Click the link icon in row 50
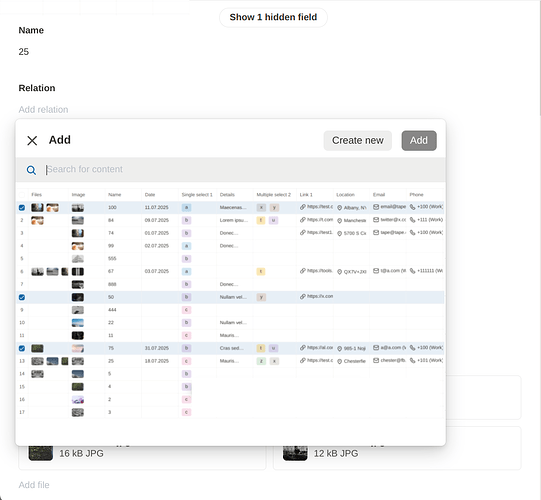 tap(303, 296)
